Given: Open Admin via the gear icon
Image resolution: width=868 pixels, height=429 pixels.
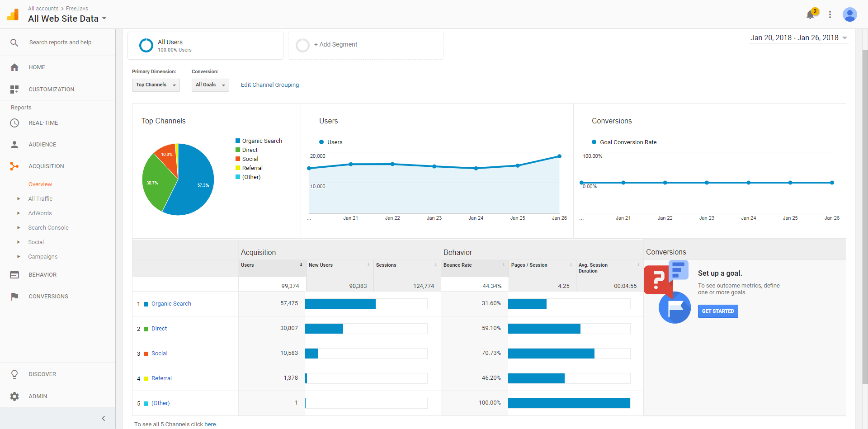Looking at the screenshot, I should point(14,396).
